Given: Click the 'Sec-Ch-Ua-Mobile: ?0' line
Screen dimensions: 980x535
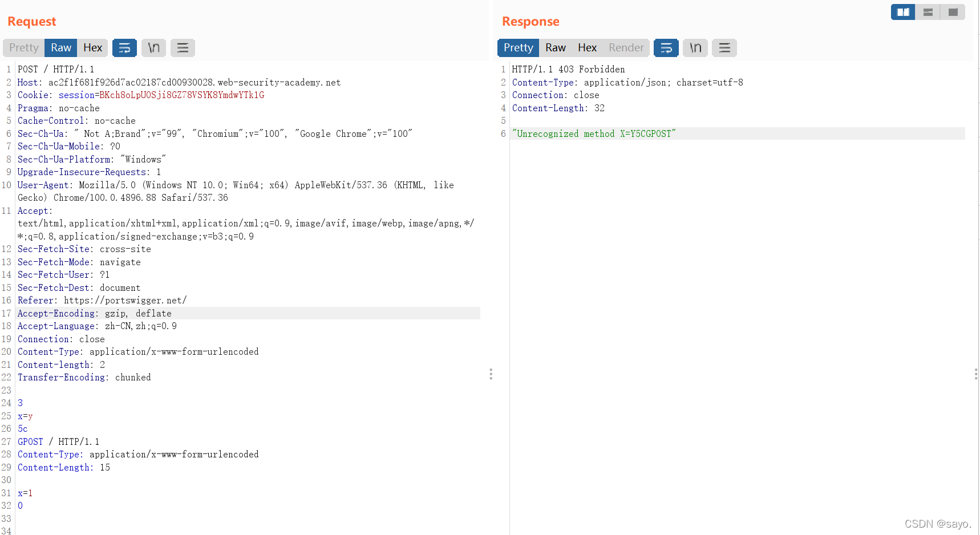Looking at the screenshot, I should click(x=69, y=147).
